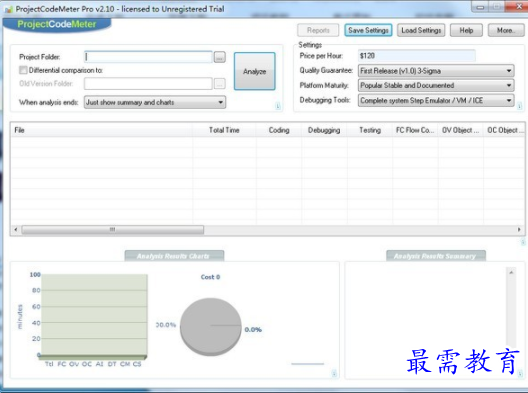Sort by OC Object column header

coord(504,130)
